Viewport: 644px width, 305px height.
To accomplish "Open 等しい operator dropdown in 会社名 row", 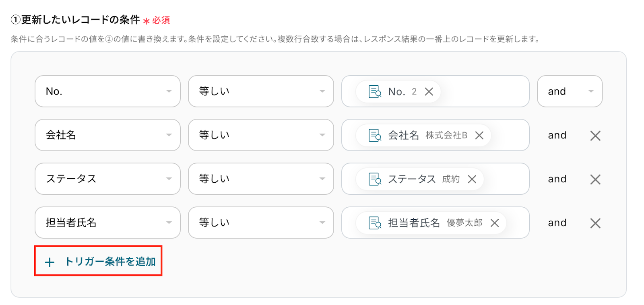I will (x=261, y=135).
